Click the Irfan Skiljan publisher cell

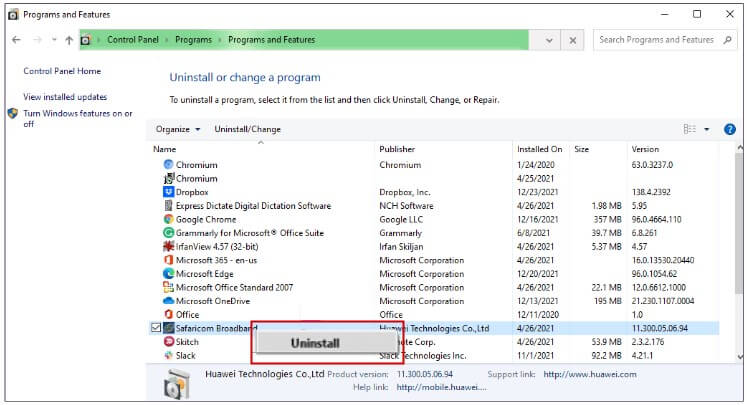click(401, 246)
